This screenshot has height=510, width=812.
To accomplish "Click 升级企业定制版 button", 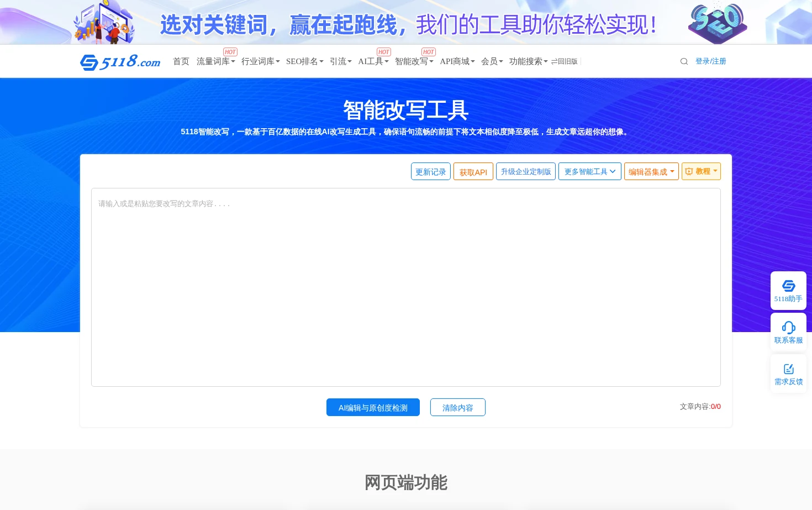I will (x=526, y=171).
